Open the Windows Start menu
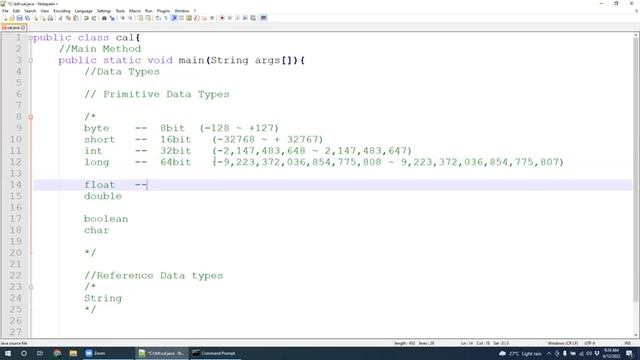The height and width of the screenshot is (360, 640). (x=8, y=353)
